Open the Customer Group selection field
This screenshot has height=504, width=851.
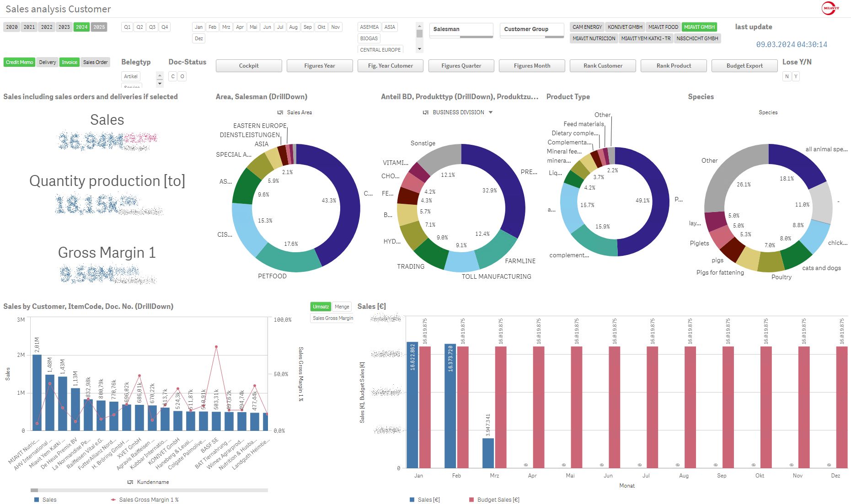[531, 29]
